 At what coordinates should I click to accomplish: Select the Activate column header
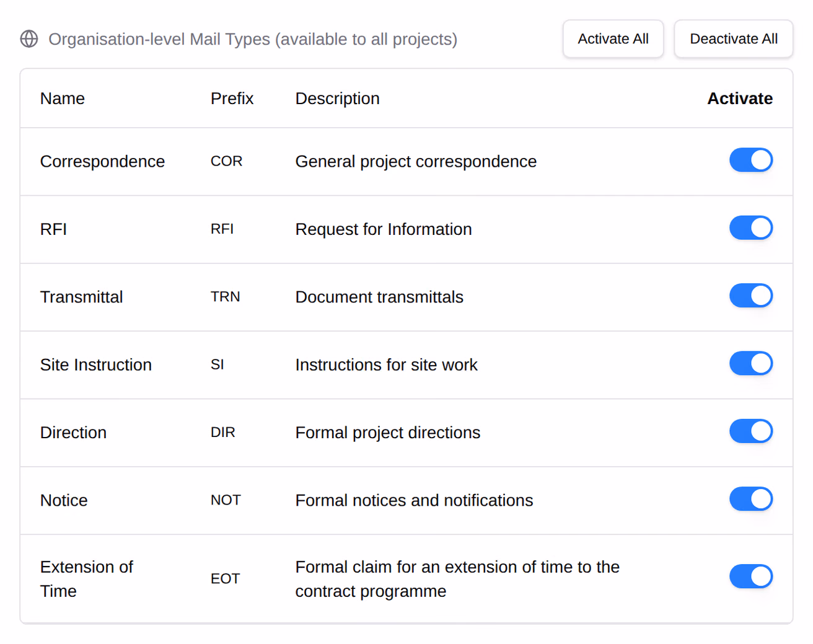(x=740, y=99)
